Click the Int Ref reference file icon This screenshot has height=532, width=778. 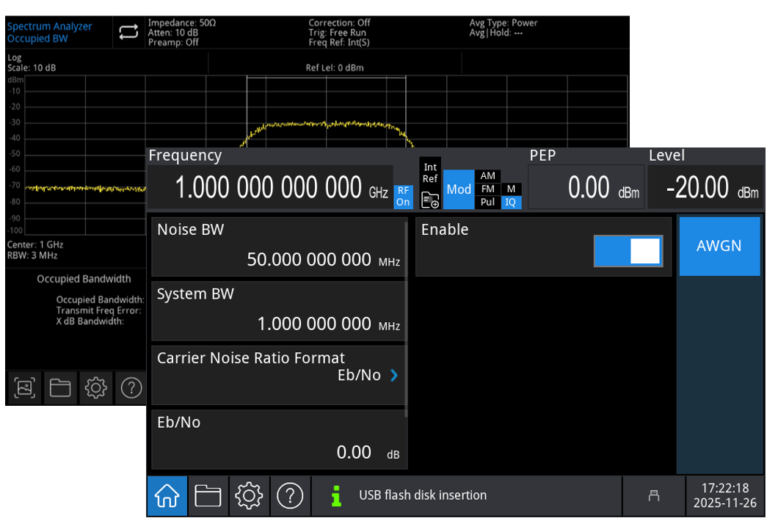coord(430,200)
